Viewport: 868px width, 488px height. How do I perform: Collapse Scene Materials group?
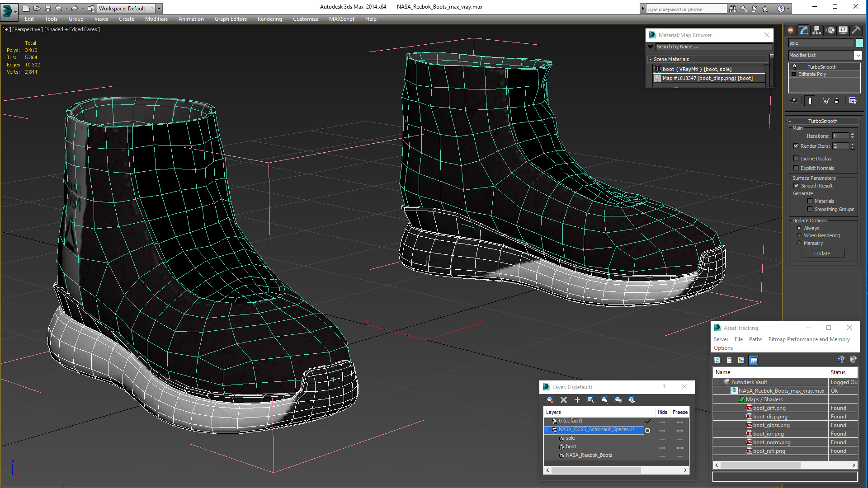point(651,59)
